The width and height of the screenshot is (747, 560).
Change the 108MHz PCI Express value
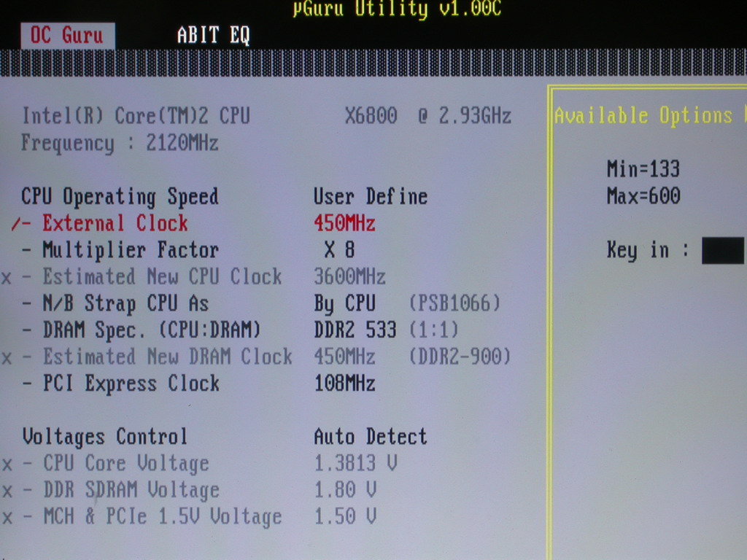[344, 384]
